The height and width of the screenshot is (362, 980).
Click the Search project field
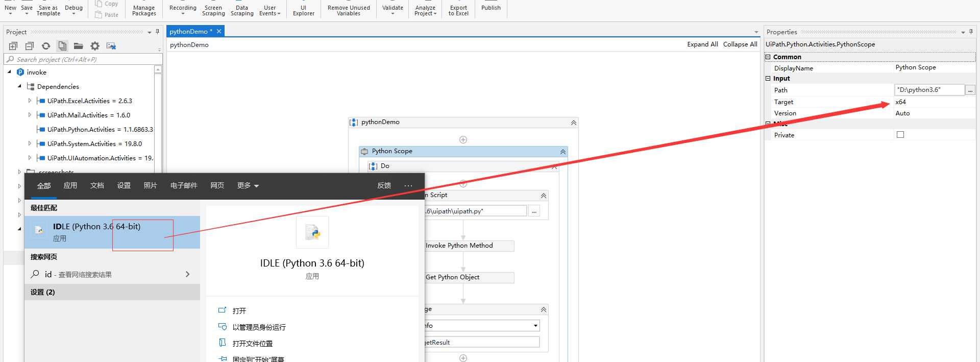point(83,59)
